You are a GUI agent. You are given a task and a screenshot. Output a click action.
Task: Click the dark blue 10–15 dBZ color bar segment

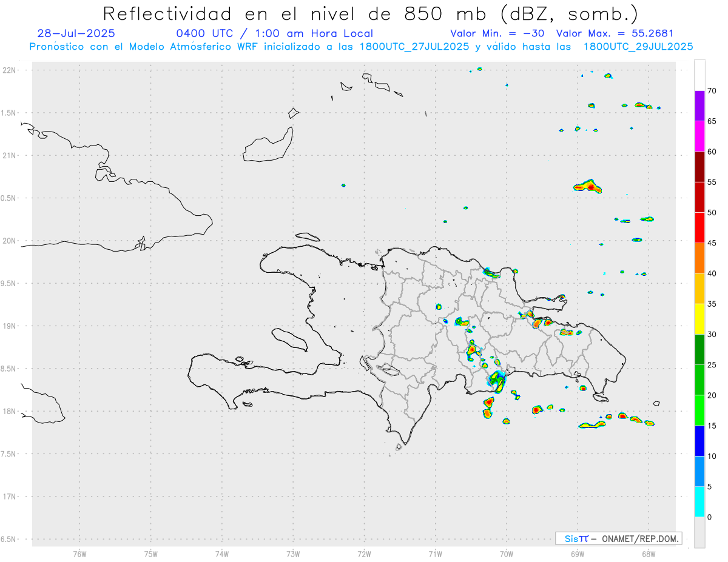tap(699, 441)
